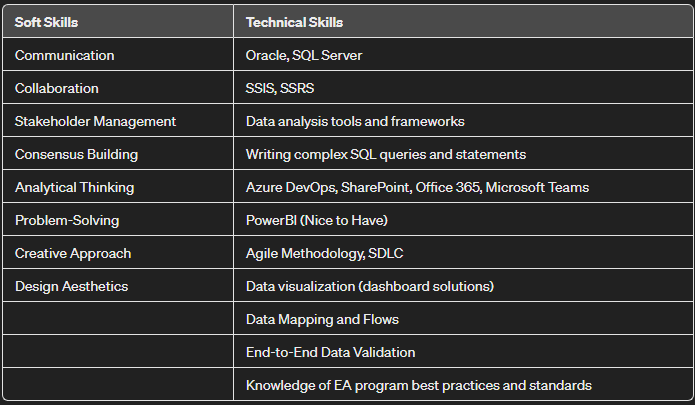The image size is (695, 405).
Task: Select the Consensus Building entry
Action: (118, 154)
